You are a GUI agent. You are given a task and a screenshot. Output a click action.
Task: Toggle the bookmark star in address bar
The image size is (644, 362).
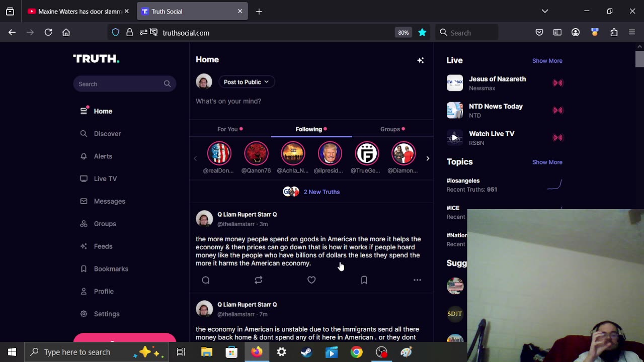pos(422,33)
